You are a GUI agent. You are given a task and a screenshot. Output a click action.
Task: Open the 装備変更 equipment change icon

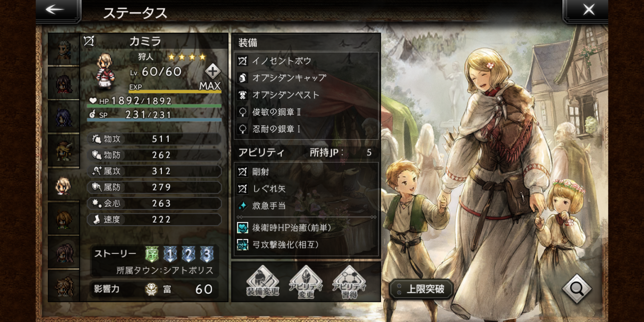(263, 282)
